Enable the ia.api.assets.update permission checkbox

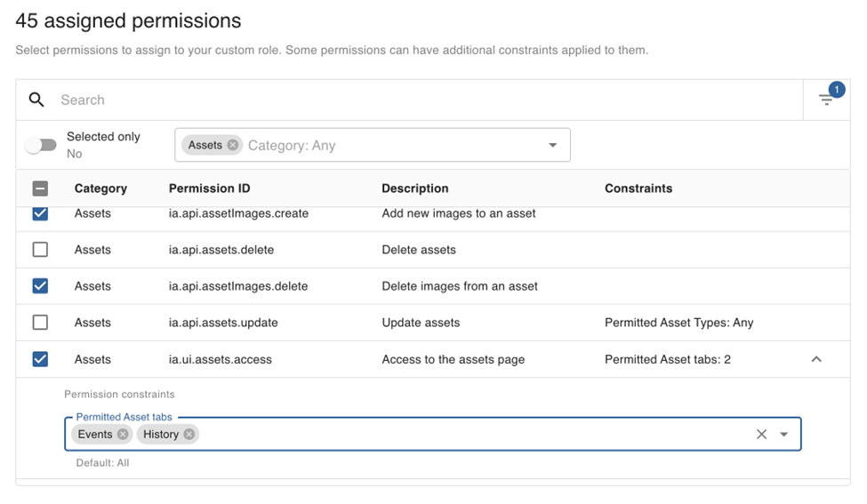tap(40, 323)
